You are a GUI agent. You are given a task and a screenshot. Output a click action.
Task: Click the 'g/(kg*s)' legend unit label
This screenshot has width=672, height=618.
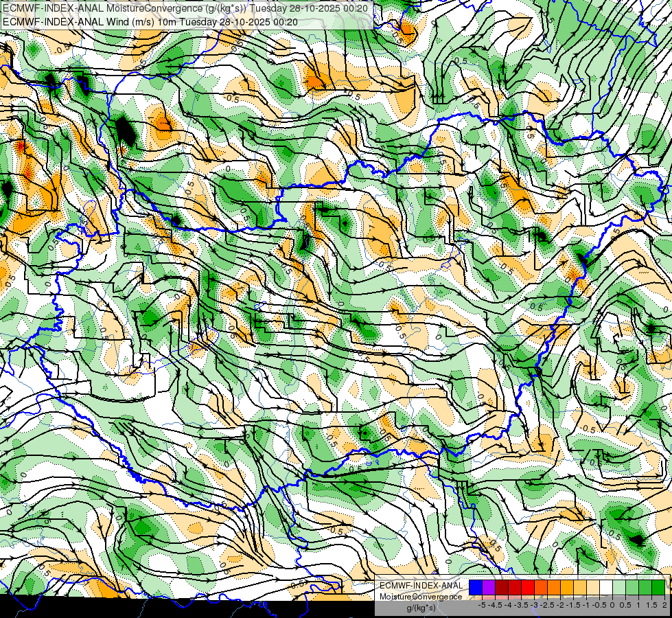421,608
